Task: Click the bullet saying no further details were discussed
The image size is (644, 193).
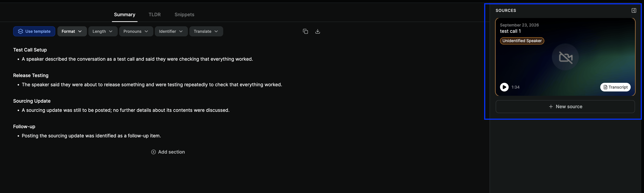Action: tap(125, 110)
